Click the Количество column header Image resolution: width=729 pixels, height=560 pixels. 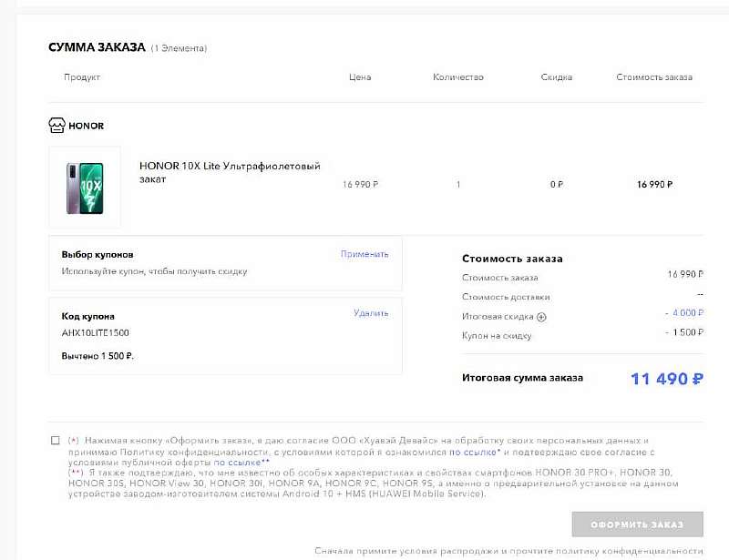point(457,77)
